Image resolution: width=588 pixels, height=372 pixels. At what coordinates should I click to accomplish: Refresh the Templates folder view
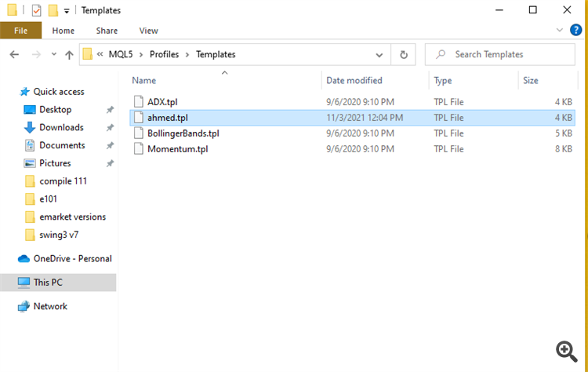click(404, 55)
